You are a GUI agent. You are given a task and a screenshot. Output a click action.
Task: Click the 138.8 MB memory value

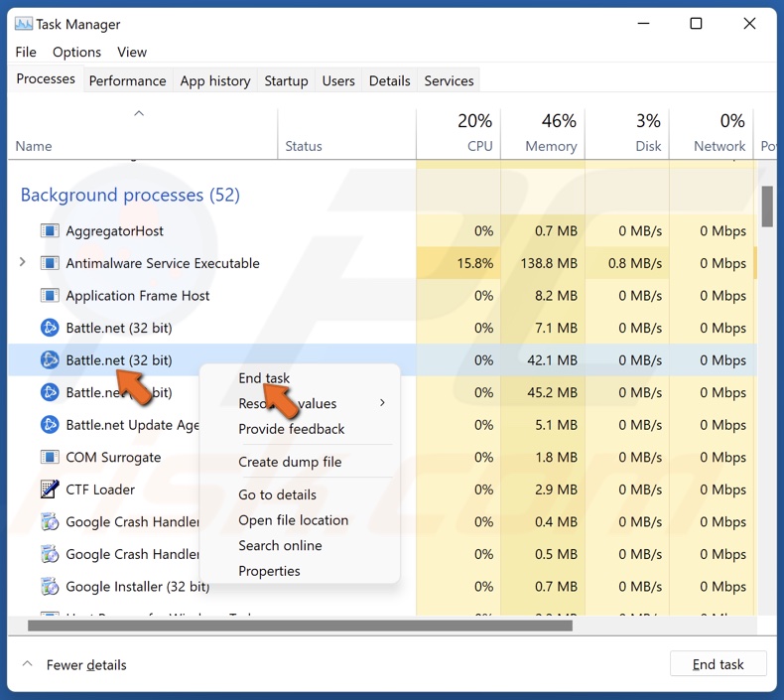coord(549,263)
